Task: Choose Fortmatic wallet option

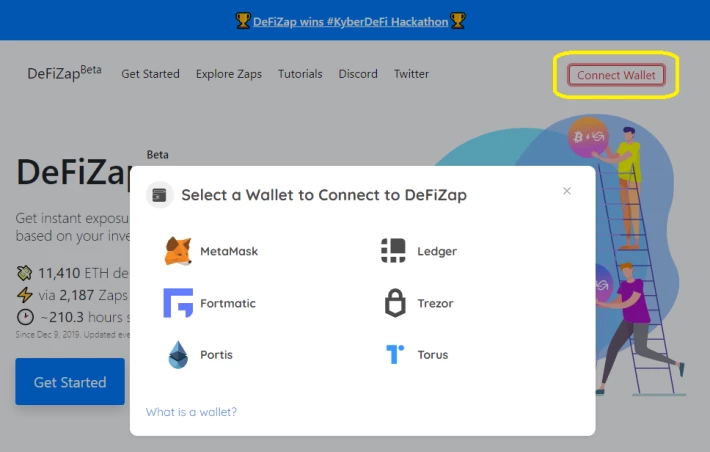Action: point(210,303)
